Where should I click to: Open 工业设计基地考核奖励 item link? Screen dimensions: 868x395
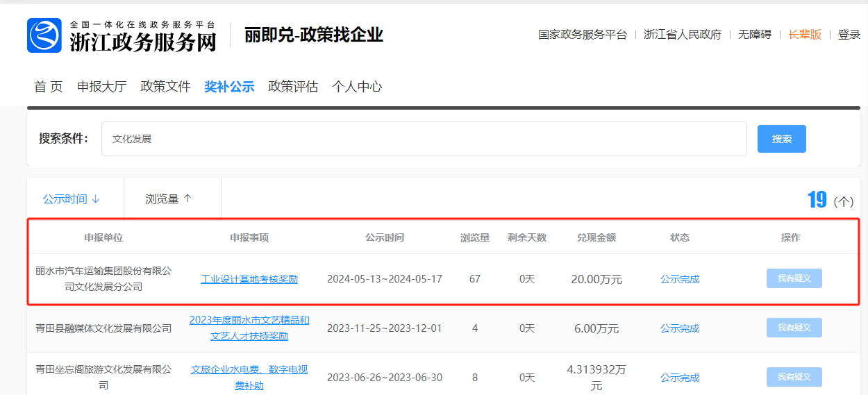[249, 279]
